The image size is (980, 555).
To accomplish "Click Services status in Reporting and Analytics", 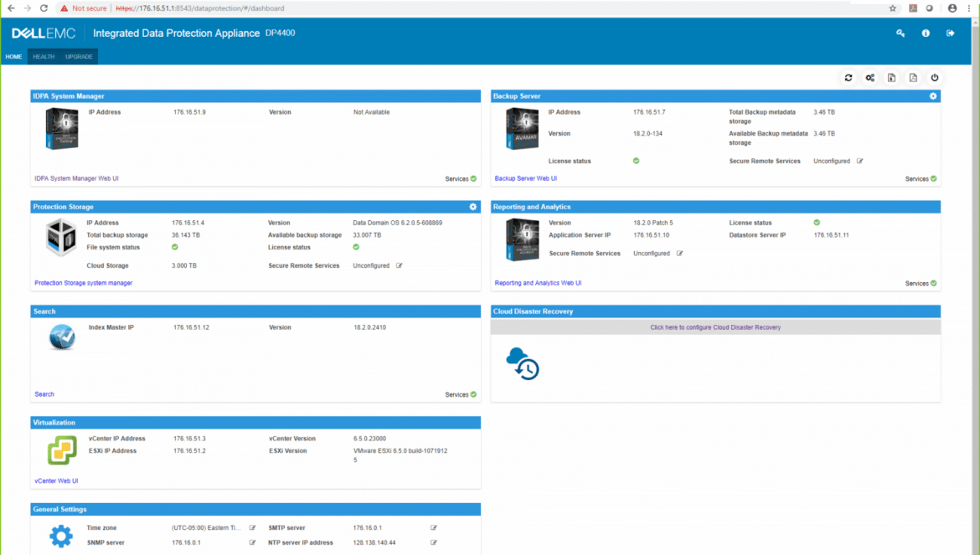I will (x=921, y=284).
